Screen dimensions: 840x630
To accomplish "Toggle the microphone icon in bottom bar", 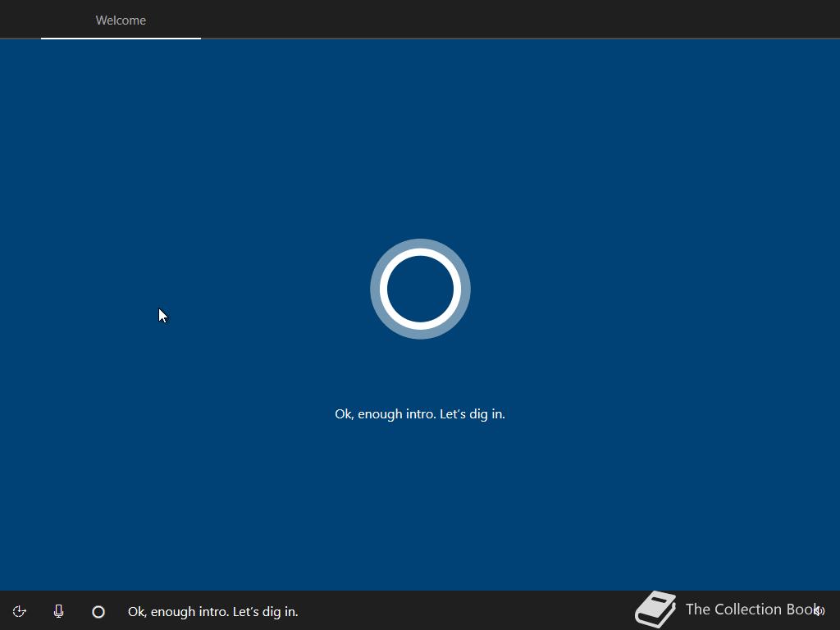I will pyautogui.click(x=59, y=611).
